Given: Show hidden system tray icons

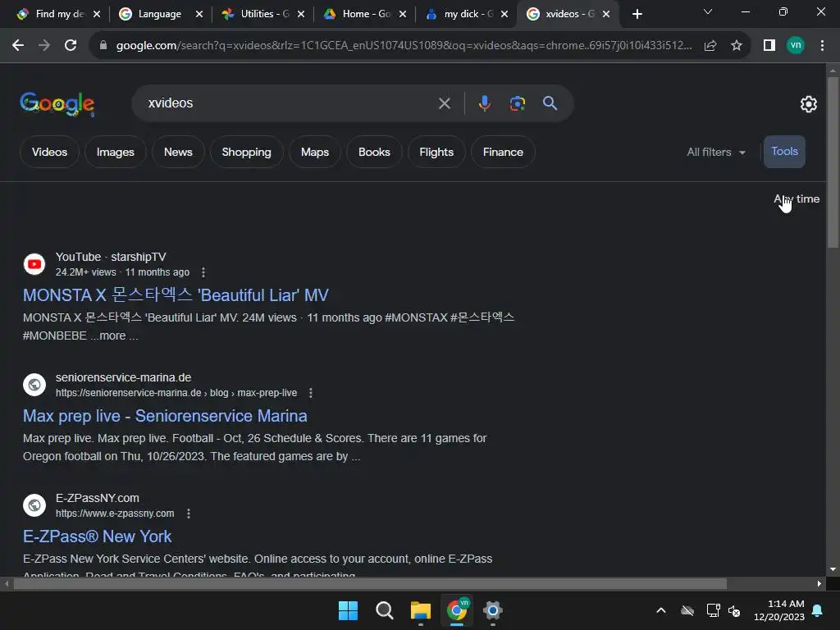Looking at the screenshot, I should [x=661, y=610].
